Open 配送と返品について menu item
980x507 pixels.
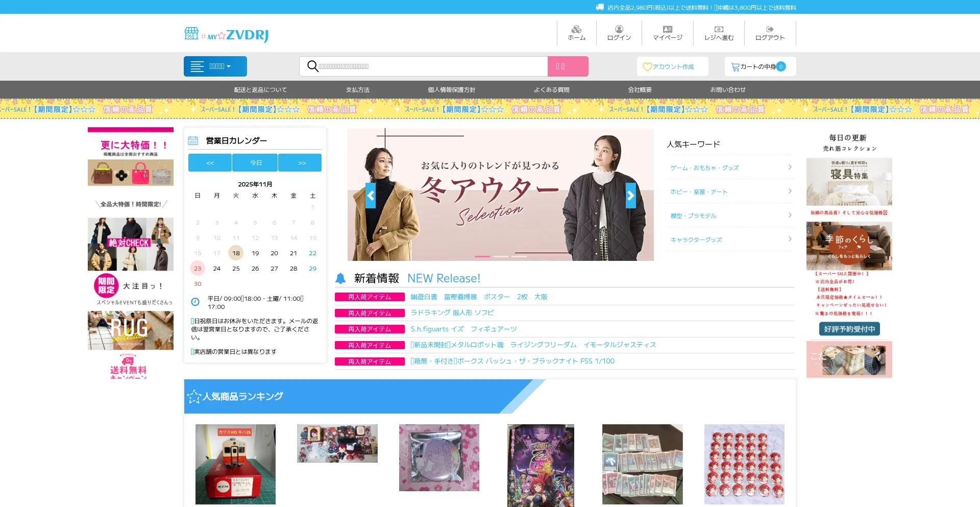point(260,90)
